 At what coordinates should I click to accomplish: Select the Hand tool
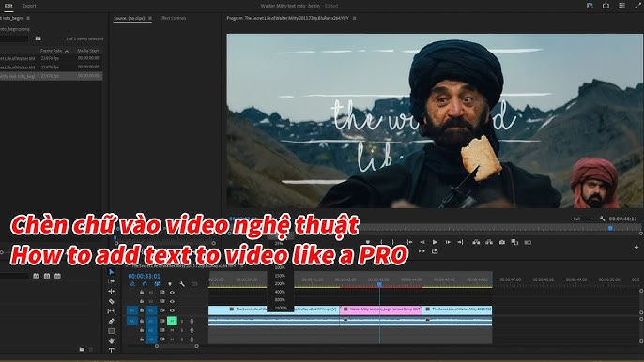[x=112, y=340]
